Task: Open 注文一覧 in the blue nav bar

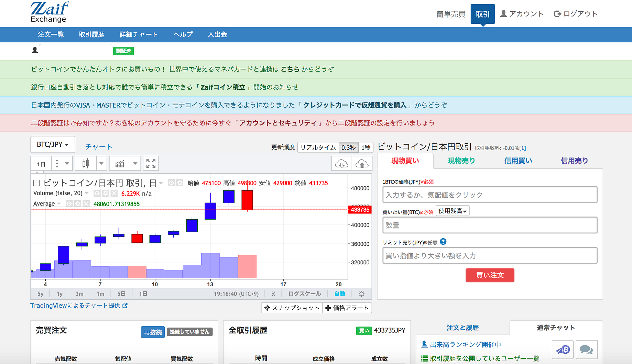Action: click(x=51, y=34)
